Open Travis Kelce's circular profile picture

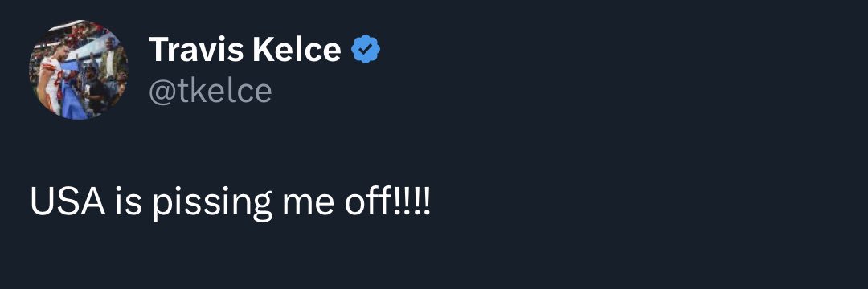pyautogui.click(x=79, y=70)
